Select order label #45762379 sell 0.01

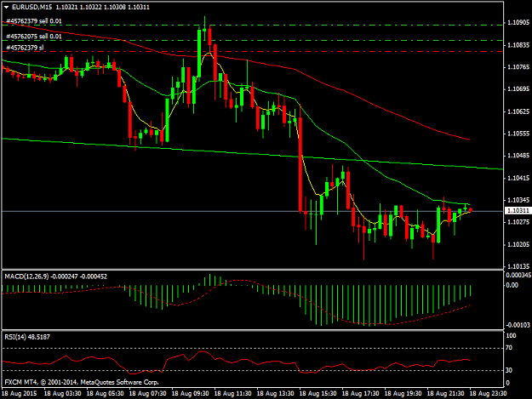34,21
